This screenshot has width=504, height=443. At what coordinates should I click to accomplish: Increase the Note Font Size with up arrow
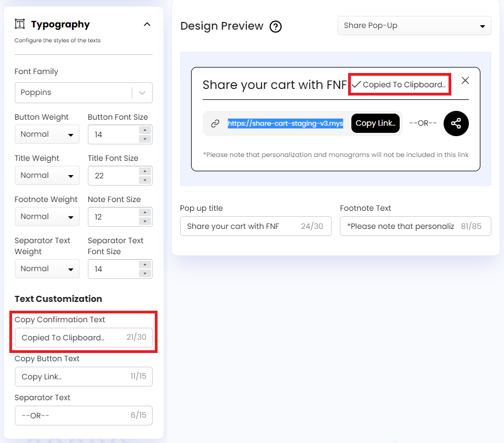coord(145,212)
